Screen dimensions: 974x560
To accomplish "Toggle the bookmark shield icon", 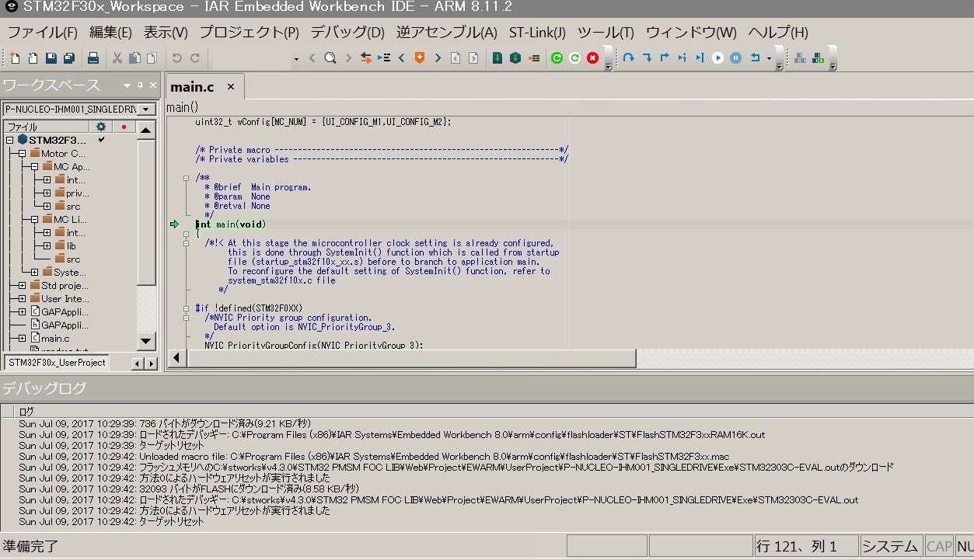I will click(420, 58).
